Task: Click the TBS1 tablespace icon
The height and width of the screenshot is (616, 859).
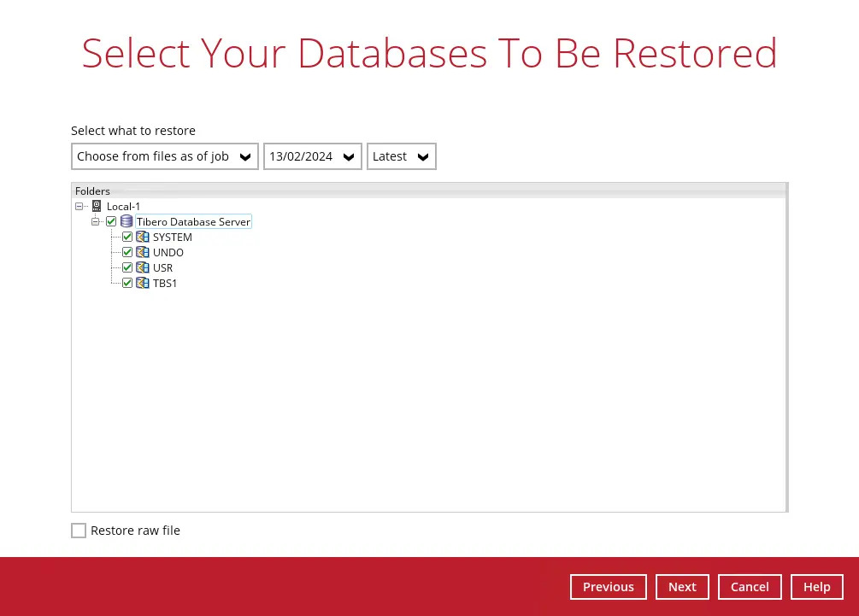Action: 143,283
